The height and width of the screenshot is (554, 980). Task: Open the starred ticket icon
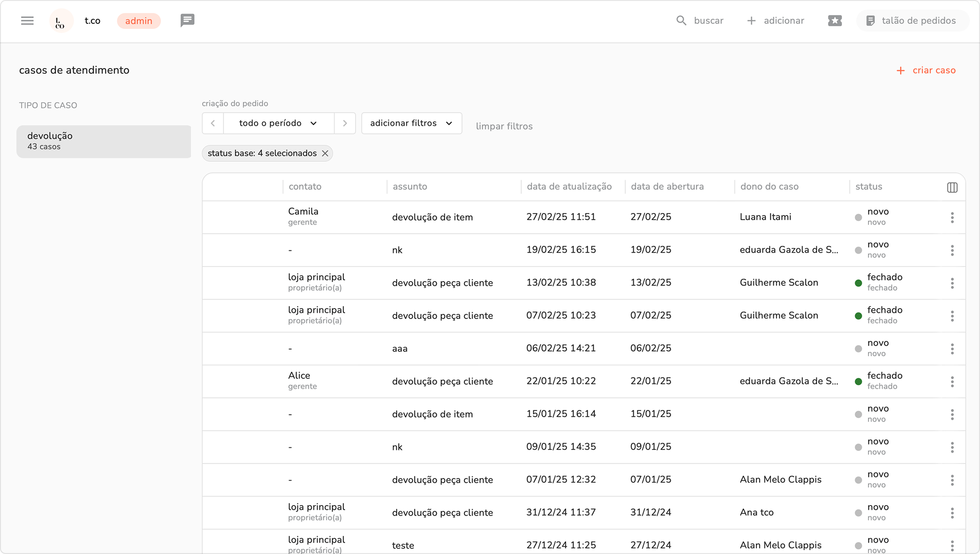pos(834,21)
